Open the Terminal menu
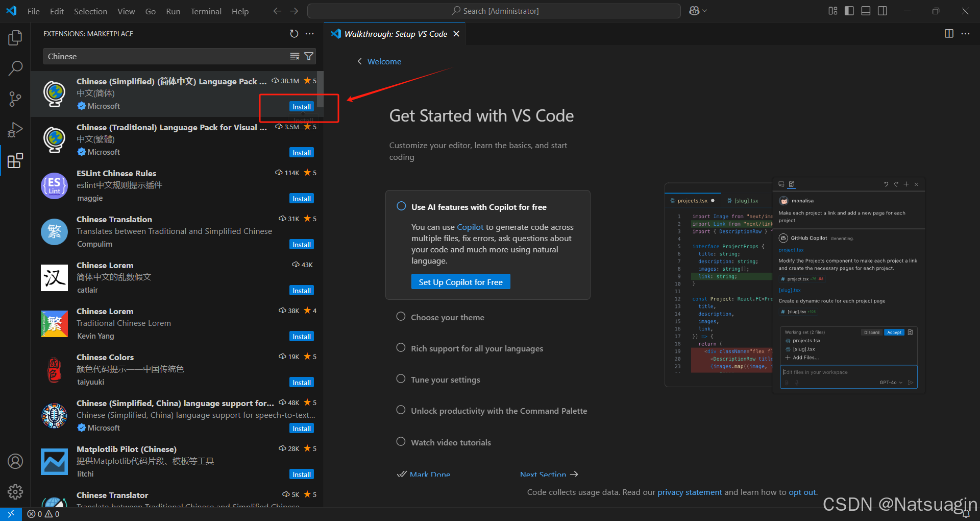 [206, 11]
